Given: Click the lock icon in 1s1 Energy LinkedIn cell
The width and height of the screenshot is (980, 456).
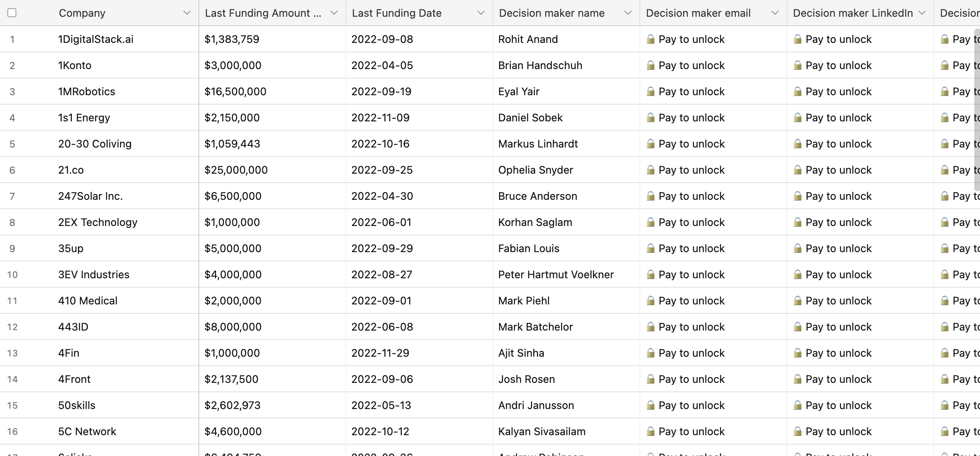Looking at the screenshot, I should pos(797,118).
